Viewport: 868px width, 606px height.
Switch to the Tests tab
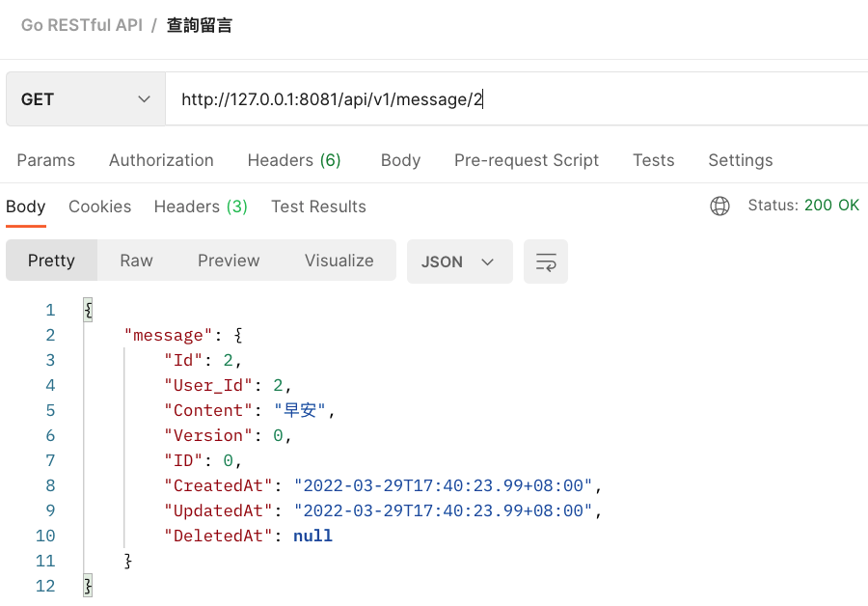(654, 160)
